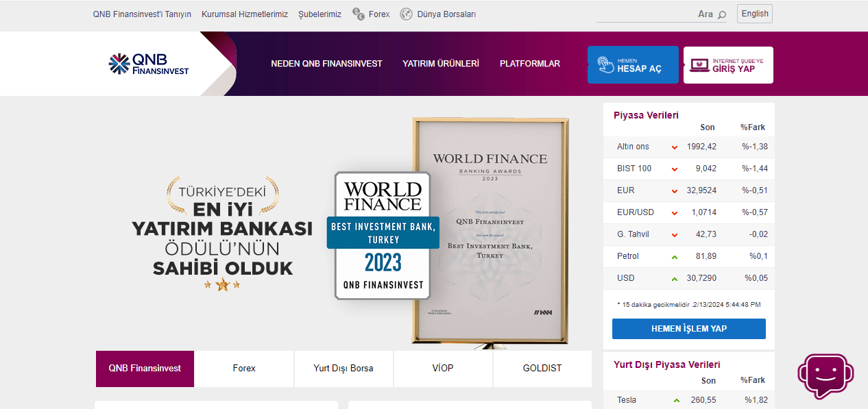
Task: Open Şubelerimiz link
Action: point(320,14)
